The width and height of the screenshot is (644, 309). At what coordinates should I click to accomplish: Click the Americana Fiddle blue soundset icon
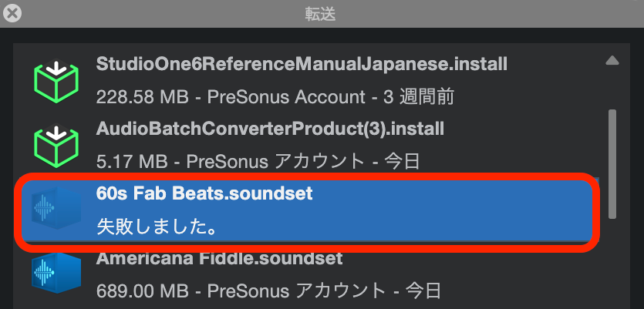(x=56, y=273)
